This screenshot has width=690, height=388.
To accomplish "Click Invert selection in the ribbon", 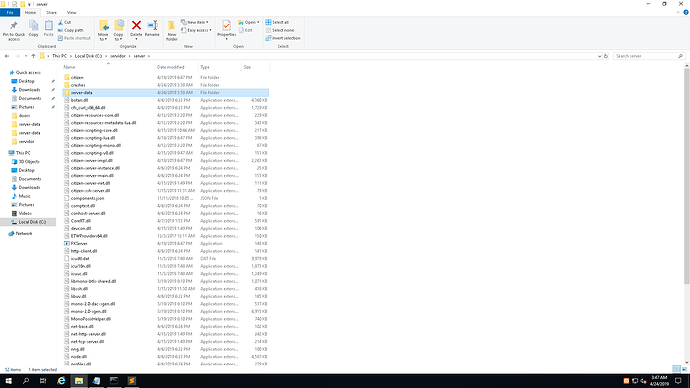I will coord(283,38).
